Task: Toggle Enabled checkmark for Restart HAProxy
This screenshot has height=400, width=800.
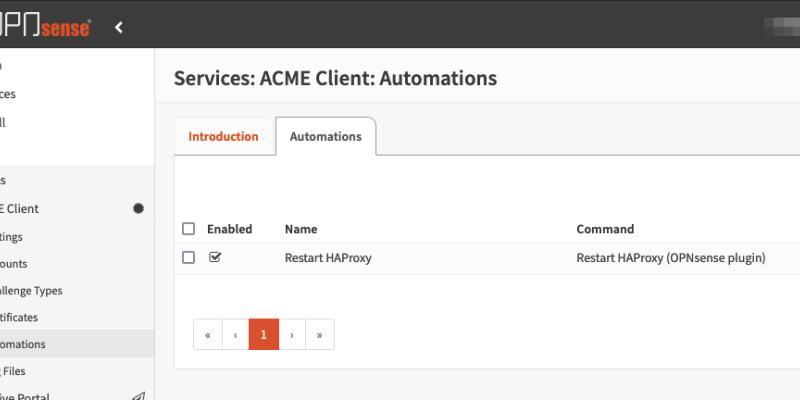Action: (215, 257)
